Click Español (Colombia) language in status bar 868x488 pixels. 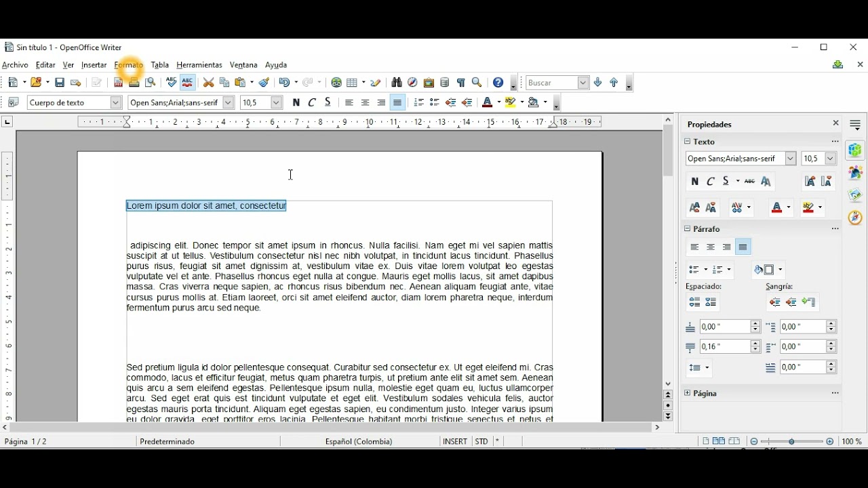359,442
